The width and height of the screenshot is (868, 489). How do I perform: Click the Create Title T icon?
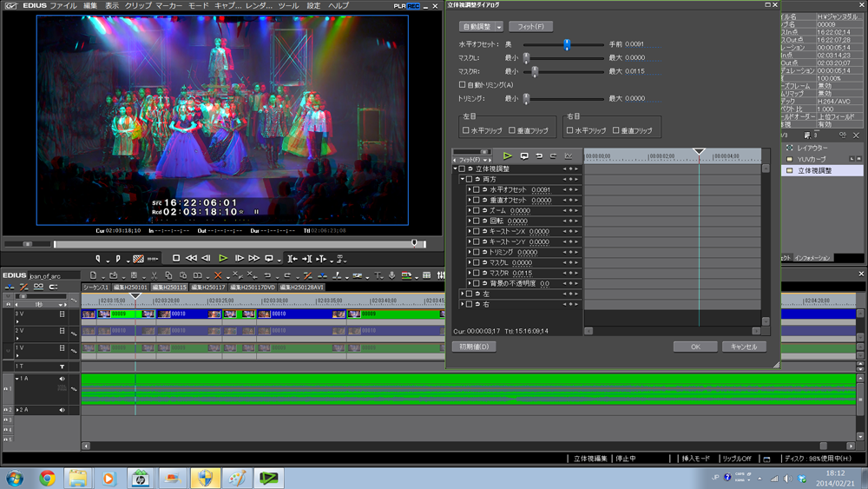(378, 275)
